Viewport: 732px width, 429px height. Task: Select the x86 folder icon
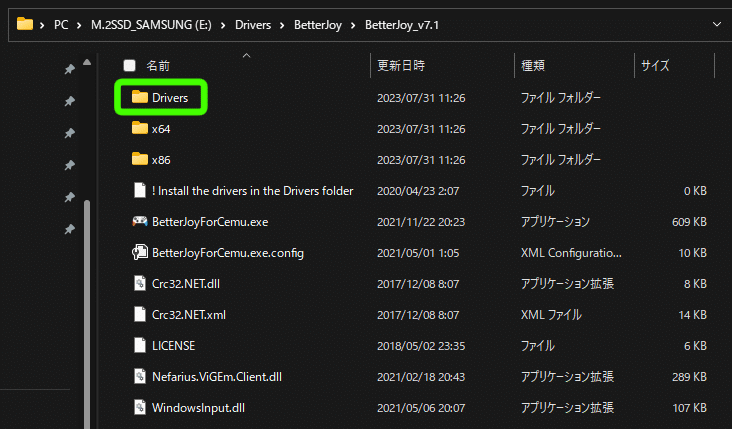click(140, 159)
